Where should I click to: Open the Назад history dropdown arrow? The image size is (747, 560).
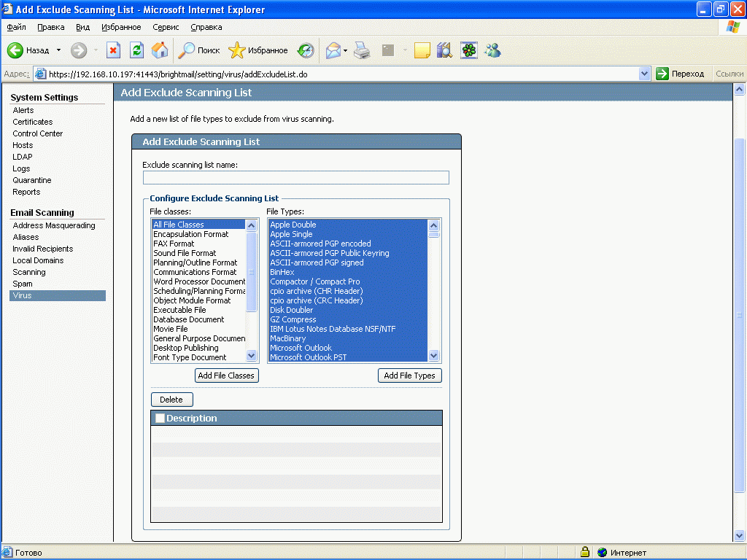(x=58, y=50)
